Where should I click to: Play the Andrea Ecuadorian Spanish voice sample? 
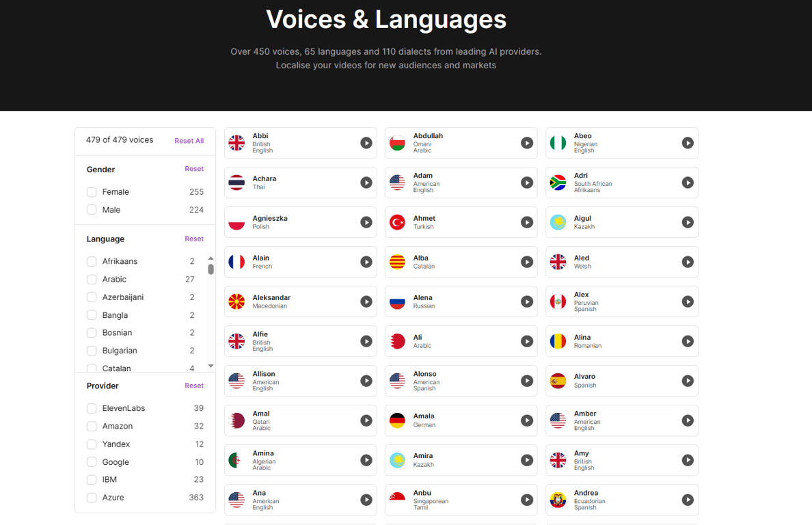pyautogui.click(x=687, y=500)
